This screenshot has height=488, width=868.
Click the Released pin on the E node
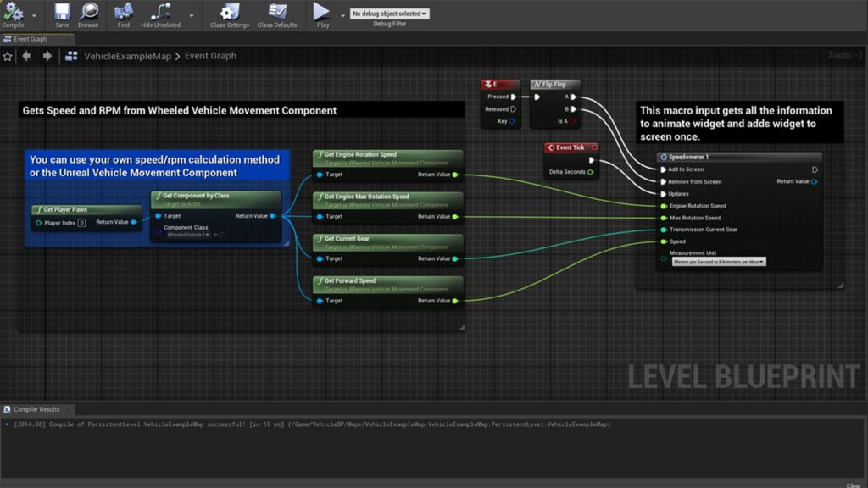click(514, 108)
